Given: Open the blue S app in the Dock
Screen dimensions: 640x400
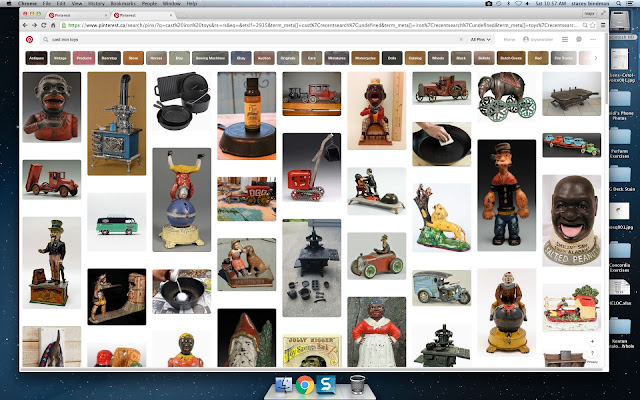Looking at the screenshot, I should (326, 385).
